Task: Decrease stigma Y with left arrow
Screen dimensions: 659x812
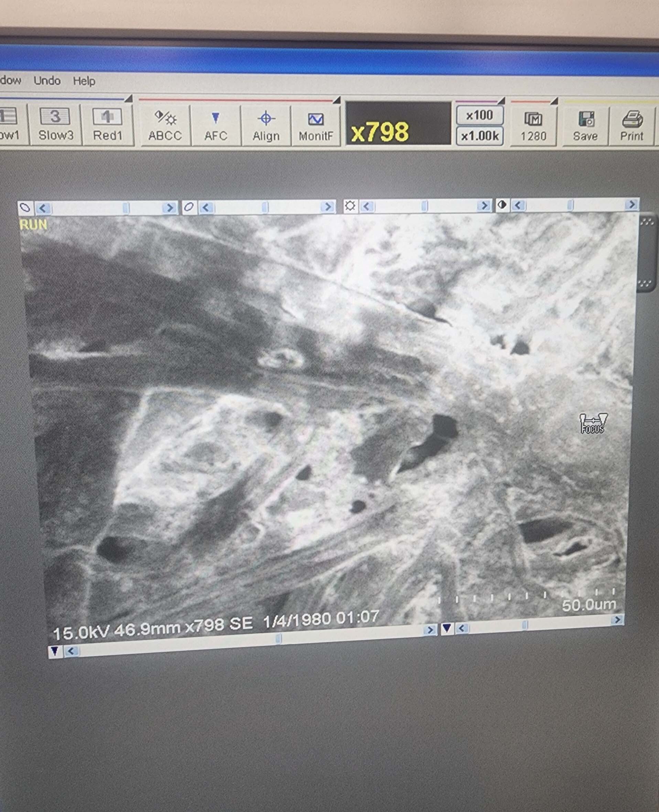Action: (x=206, y=207)
